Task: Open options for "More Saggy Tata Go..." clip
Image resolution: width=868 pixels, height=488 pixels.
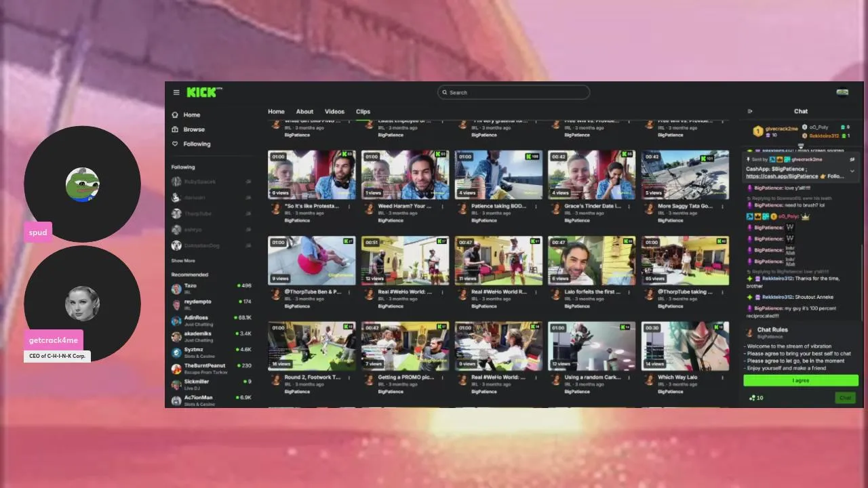Action: tap(723, 206)
